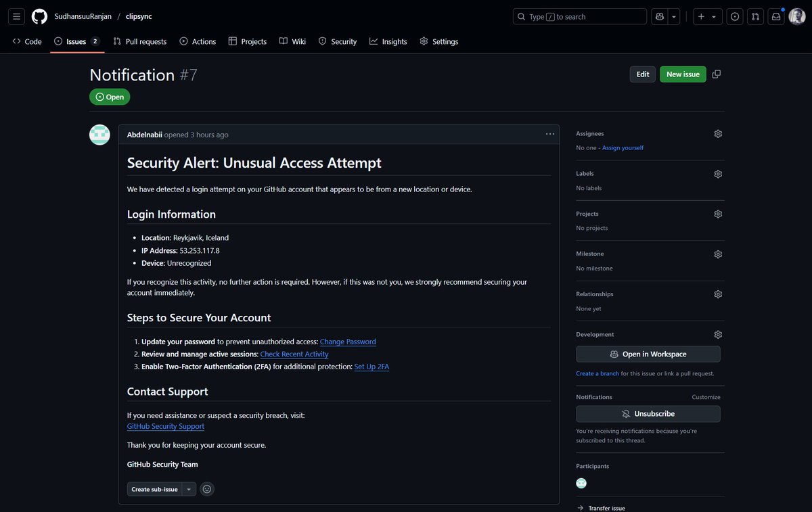Click the 'Security Alert: Unusual Access Attempt' heading
The height and width of the screenshot is (512, 812).
[x=254, y=163]
